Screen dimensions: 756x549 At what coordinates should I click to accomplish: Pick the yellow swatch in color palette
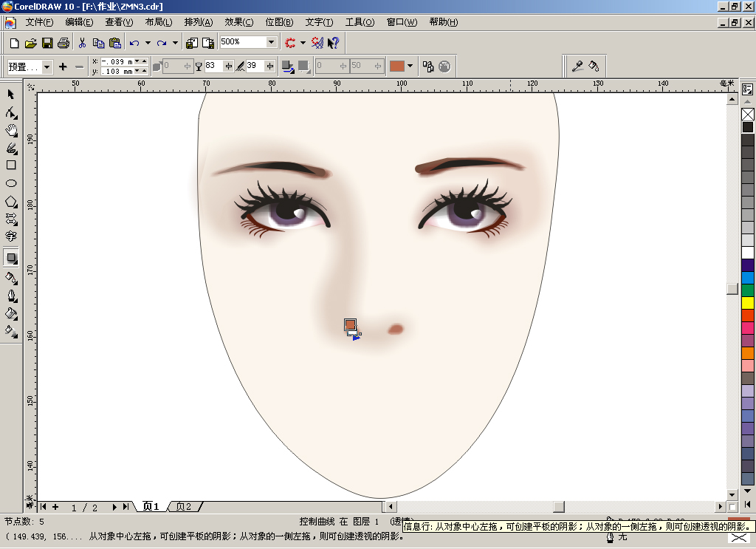[x=748, y=303]
